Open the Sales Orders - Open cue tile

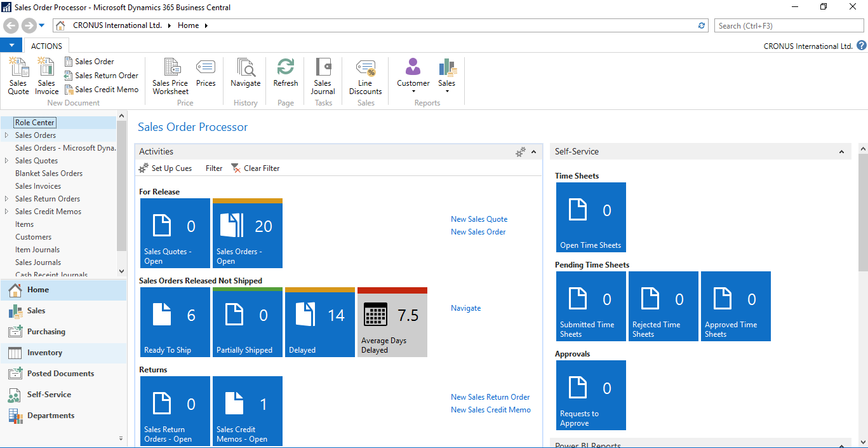248,233
